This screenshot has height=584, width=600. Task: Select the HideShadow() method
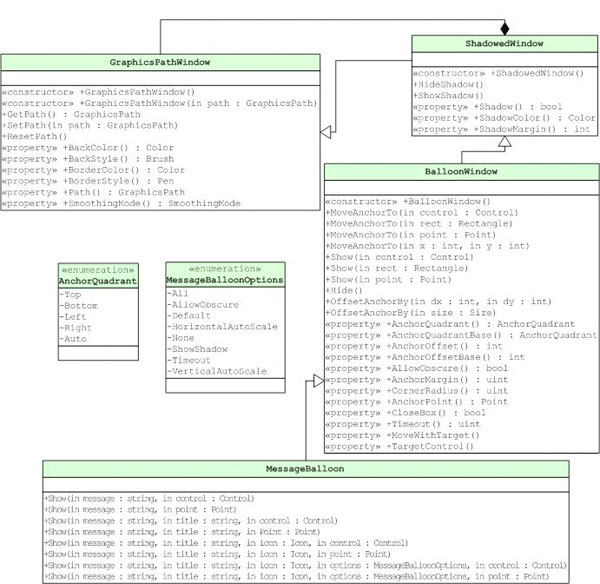[x=448, y=84]
